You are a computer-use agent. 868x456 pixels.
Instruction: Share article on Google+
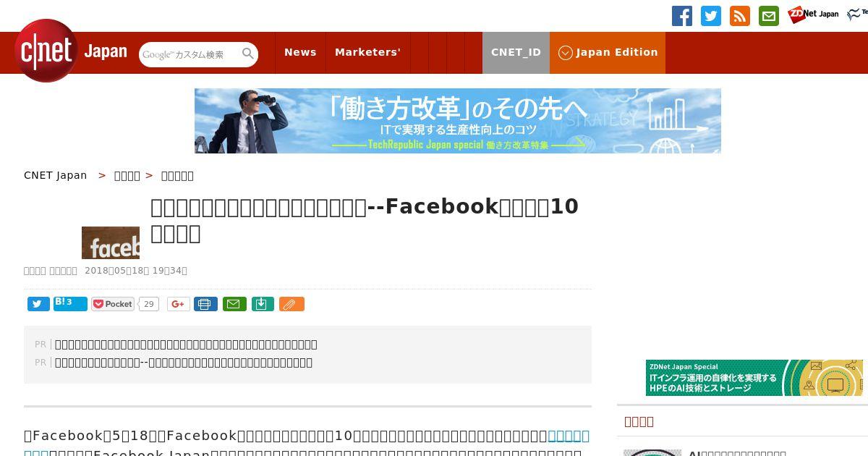pos(179,304)
